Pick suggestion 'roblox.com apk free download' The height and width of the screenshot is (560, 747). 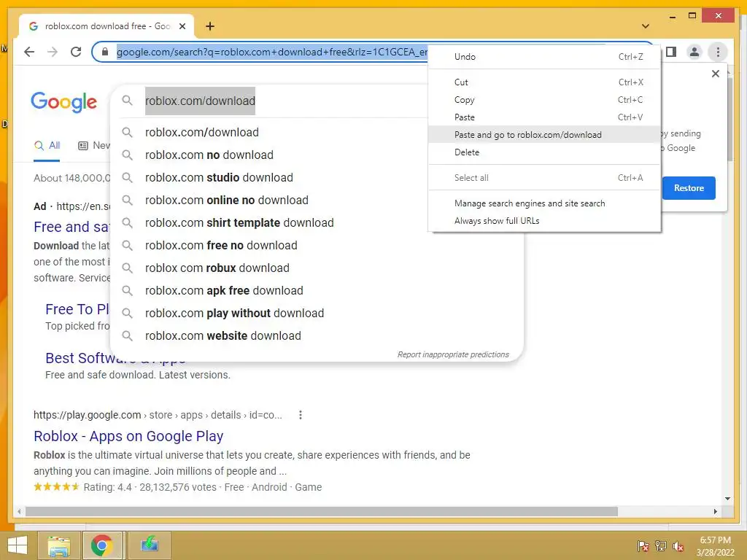click(317, 291)
